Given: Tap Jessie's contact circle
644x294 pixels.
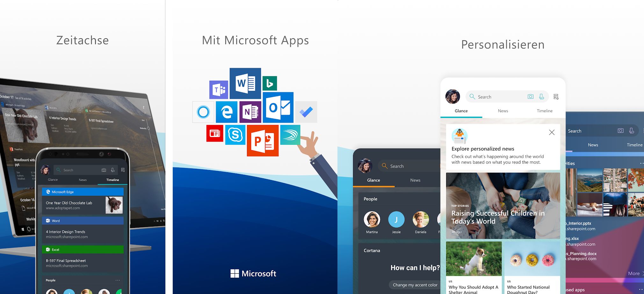Looking at the screenshot, I should (x=396, y=219).
